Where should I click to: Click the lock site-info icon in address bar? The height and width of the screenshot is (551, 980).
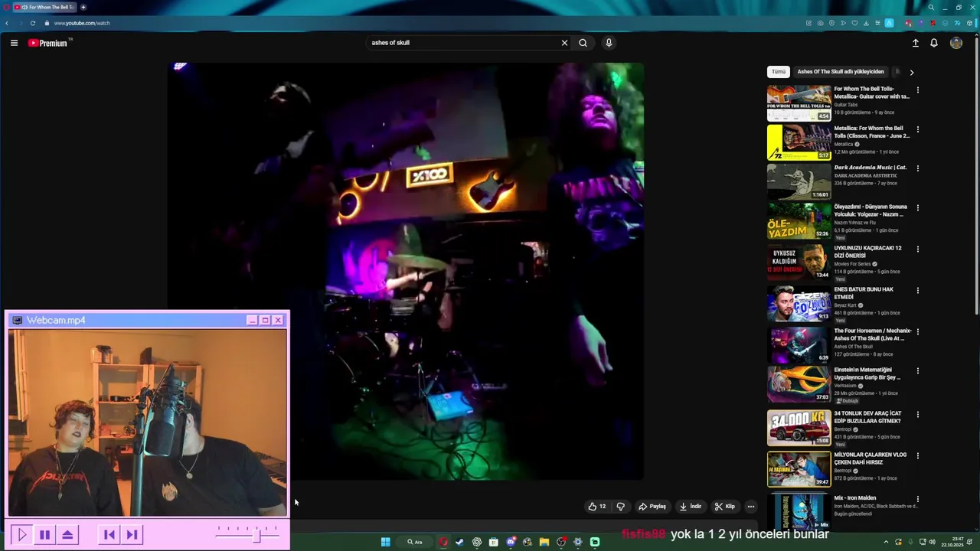[x=47, y=23]
